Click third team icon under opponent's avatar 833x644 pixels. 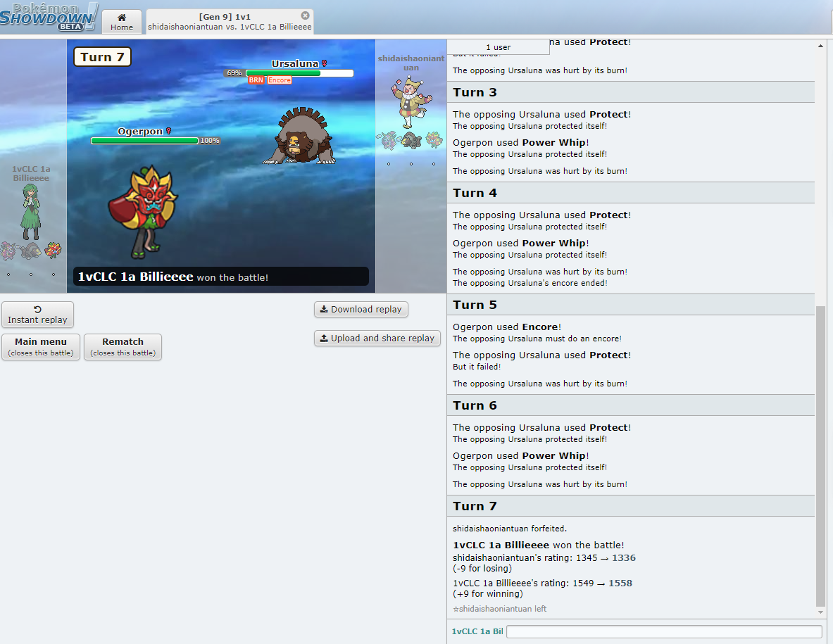coord(434,141)
